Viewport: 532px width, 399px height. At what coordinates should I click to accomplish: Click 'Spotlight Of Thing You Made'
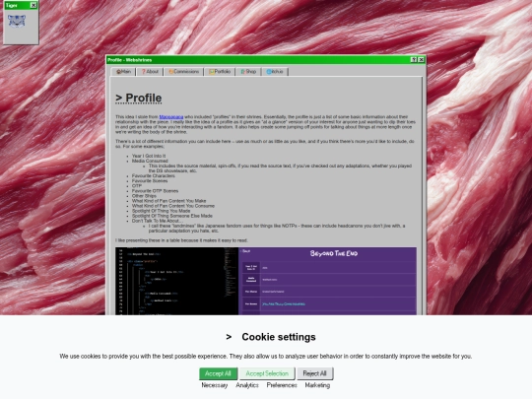click(162, 211)
